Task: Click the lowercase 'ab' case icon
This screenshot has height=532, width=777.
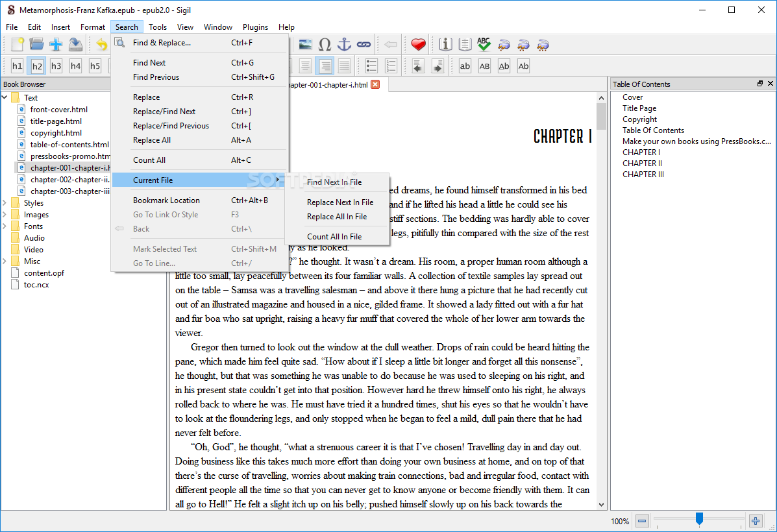Action: click(x=465, y=66)
